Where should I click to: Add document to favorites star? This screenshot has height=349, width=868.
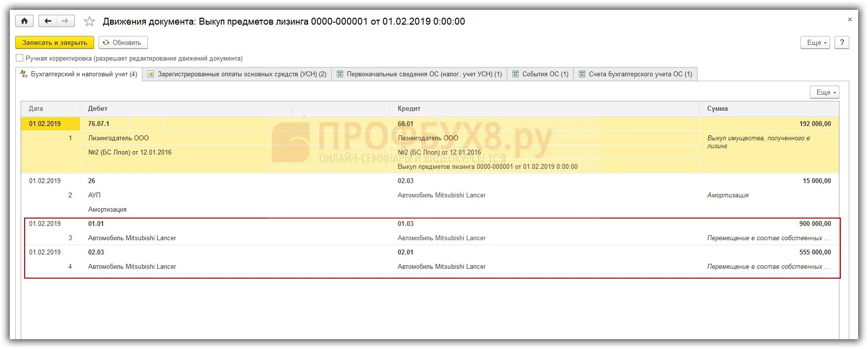click(x=89, y=21)
